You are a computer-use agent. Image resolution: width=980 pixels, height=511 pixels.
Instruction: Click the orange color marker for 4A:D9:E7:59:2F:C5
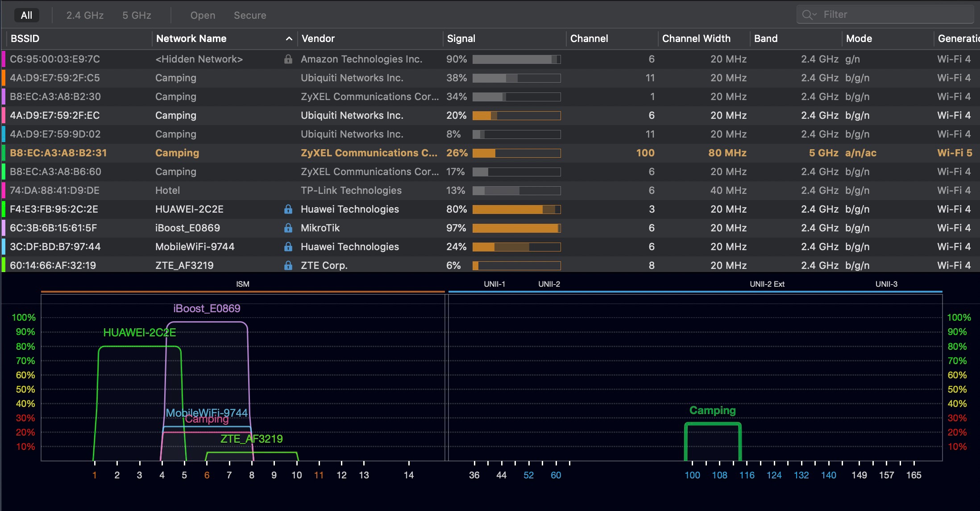[4, 78]
